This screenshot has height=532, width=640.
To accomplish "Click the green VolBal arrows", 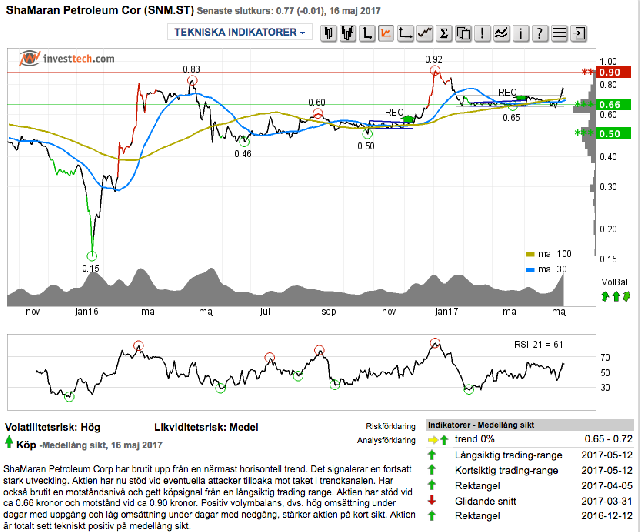I will (x=616, y=297).
